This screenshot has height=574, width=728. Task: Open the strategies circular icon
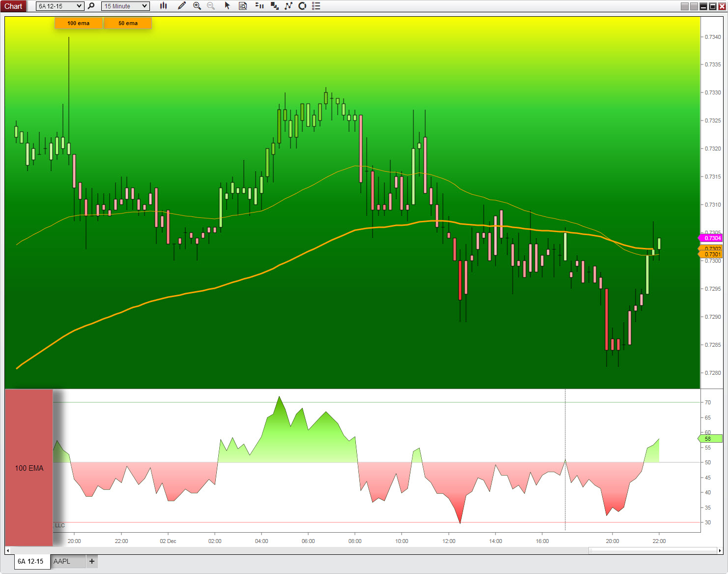[x=302, y=6]
